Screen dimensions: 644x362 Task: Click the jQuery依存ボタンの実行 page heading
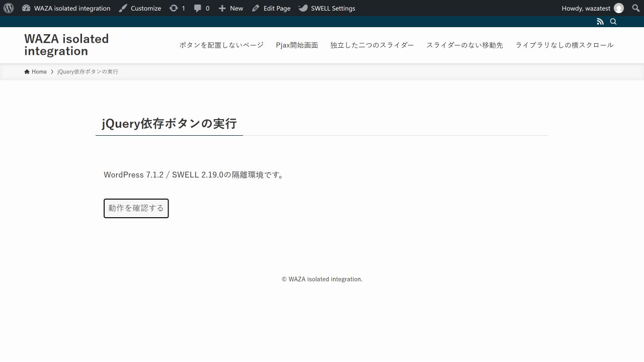click(169, 124)
